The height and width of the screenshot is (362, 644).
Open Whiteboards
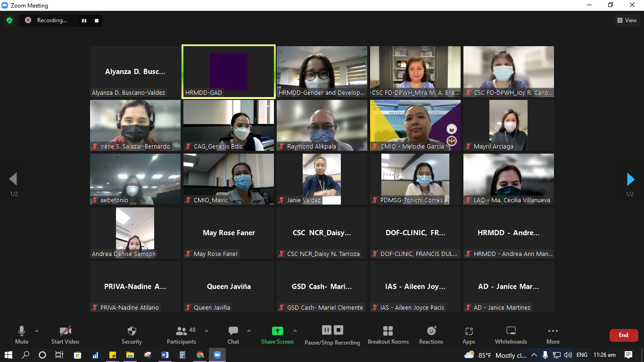511,335
